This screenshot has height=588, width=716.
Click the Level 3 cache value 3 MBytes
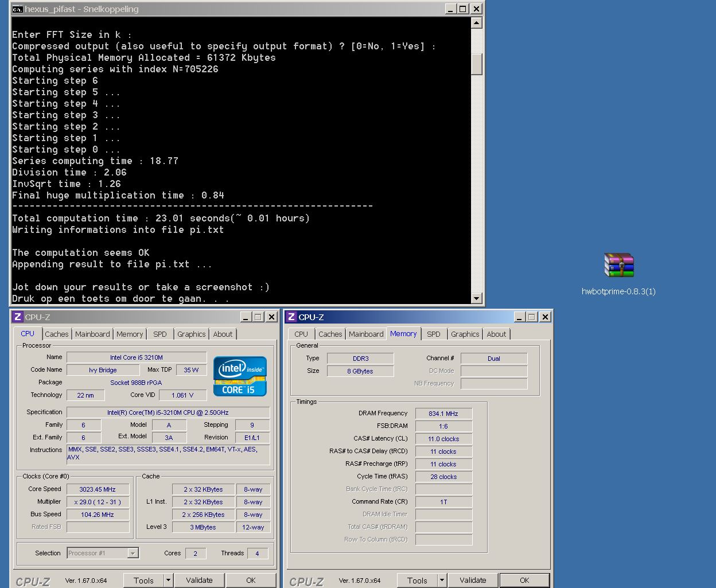203,527
